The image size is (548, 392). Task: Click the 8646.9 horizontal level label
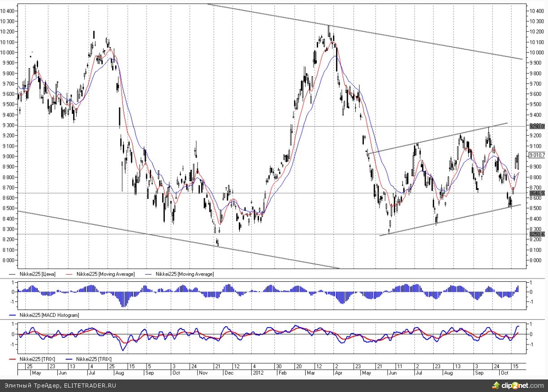(x=536, y=193)
